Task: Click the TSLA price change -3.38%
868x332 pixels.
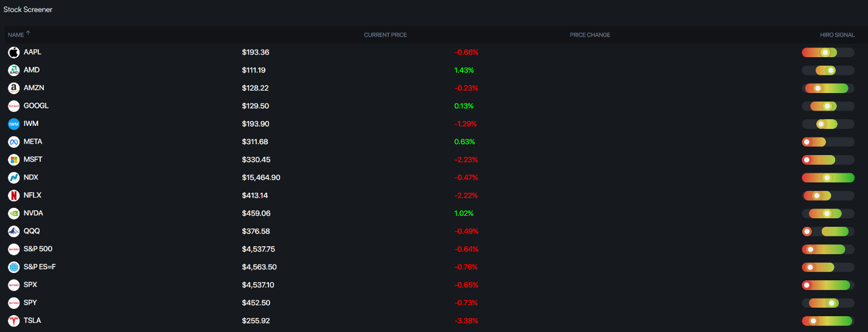Action: [x=466, y=320]
